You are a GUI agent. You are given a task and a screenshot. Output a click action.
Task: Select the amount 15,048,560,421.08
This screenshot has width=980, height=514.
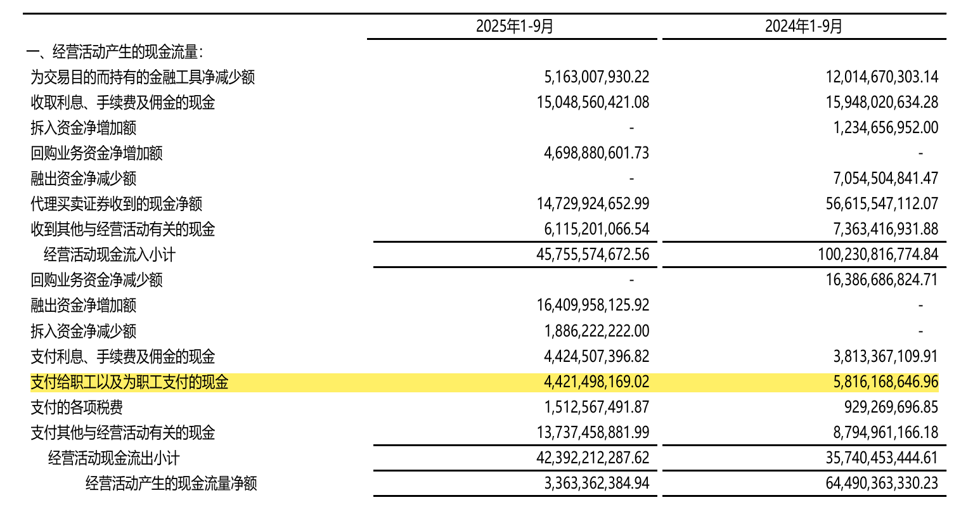[592, 103]
